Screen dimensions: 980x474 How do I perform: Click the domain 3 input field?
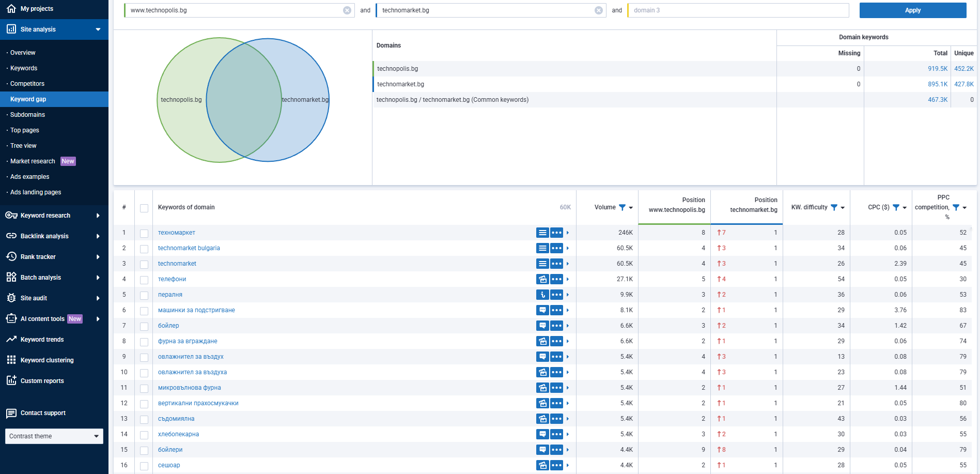[x=739, y=10]
